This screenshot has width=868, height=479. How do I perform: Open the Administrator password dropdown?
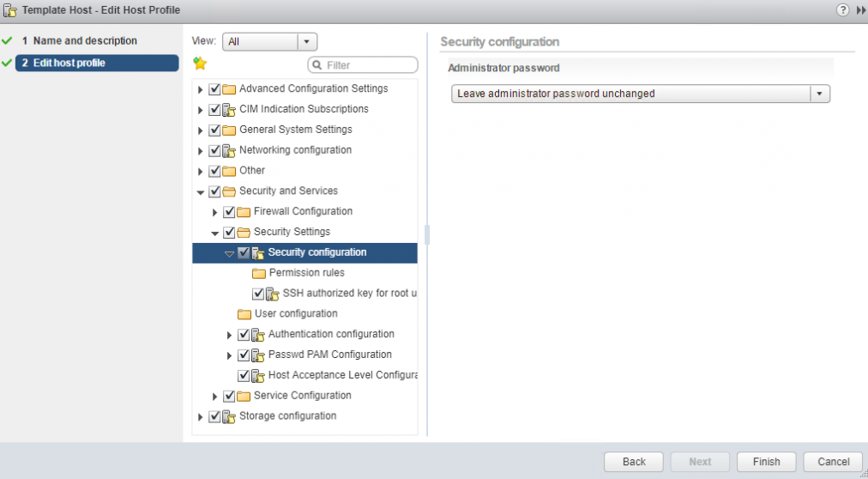[820, 94]
